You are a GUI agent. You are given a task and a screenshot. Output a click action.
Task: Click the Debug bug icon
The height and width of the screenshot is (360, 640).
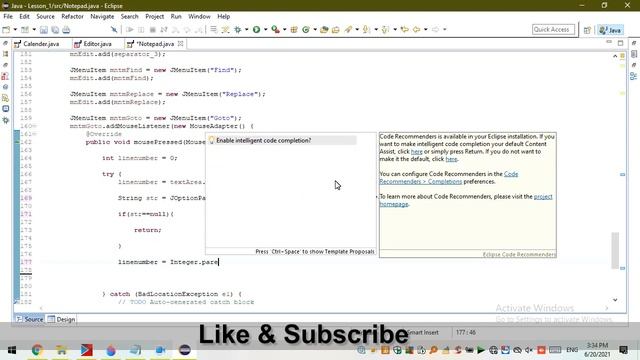point(238,29)
